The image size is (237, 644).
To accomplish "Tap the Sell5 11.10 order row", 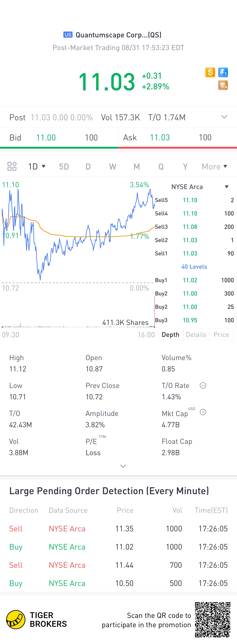I will pos(194,200).
